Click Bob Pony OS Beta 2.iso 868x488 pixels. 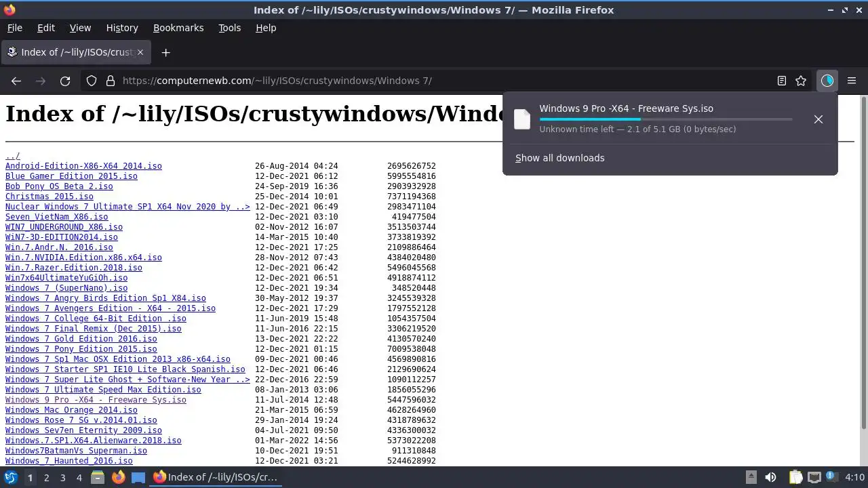59,186
